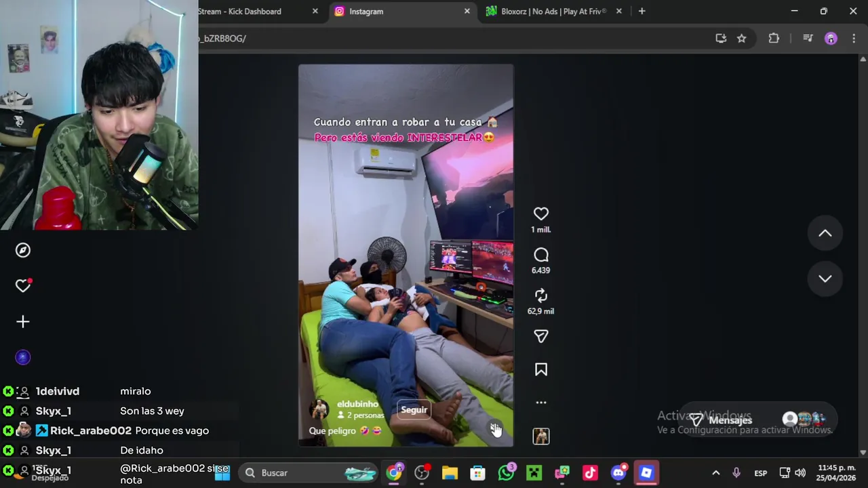The width and height of the screenshot is (868, 488).
Task: Click the Windows taskbar Buscar search box
Action: pyautogui.click(x=309, y=473)
